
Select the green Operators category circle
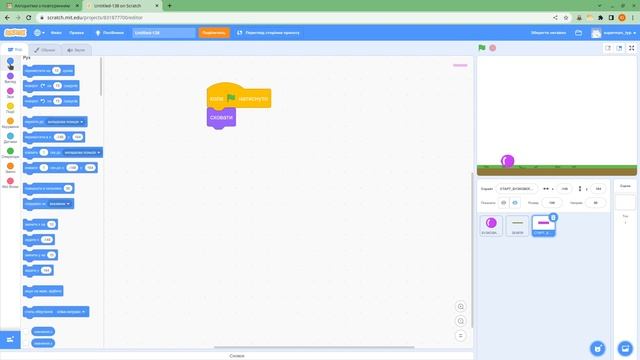click(x=10, y=151)
